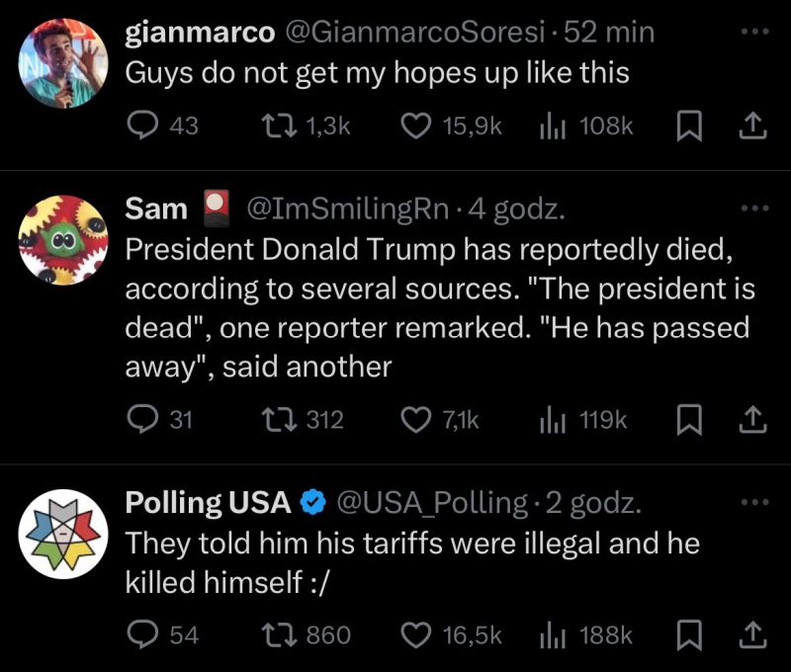Open @USA_Polling handle link

pos(432,503)
